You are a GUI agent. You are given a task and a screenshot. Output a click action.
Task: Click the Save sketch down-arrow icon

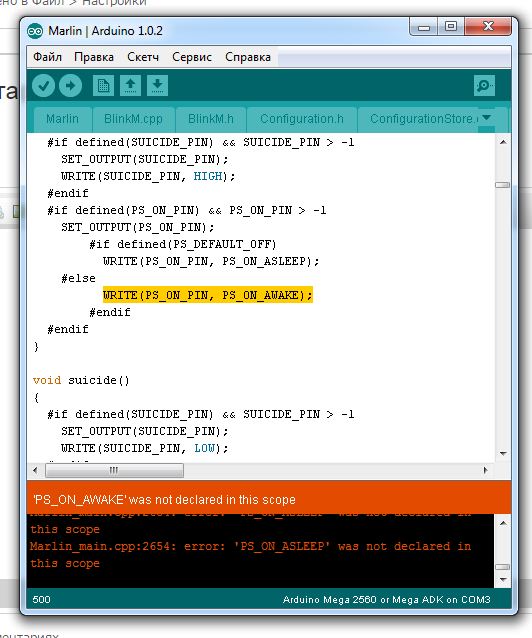(158, 85)
